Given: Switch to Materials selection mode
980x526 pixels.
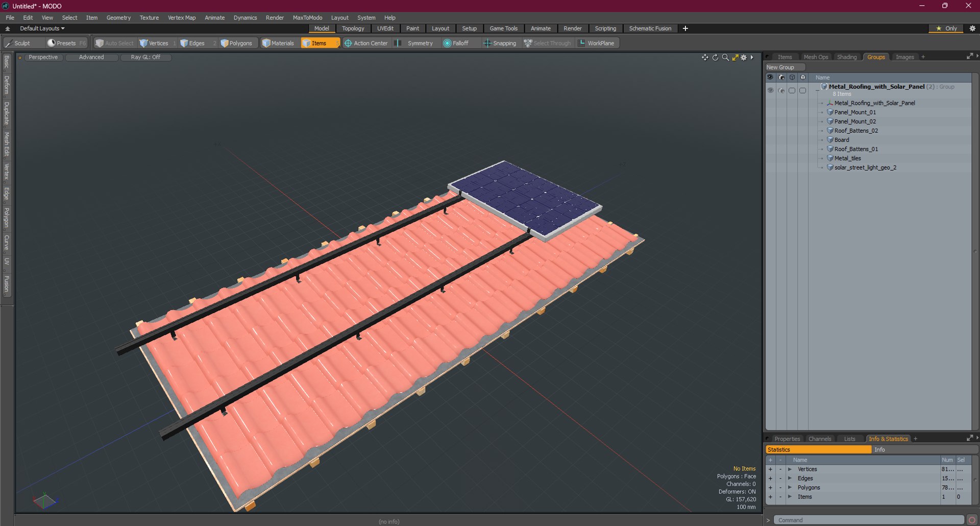Looking at the screenshot, I should pyautogui.click(x=278, y=43).
